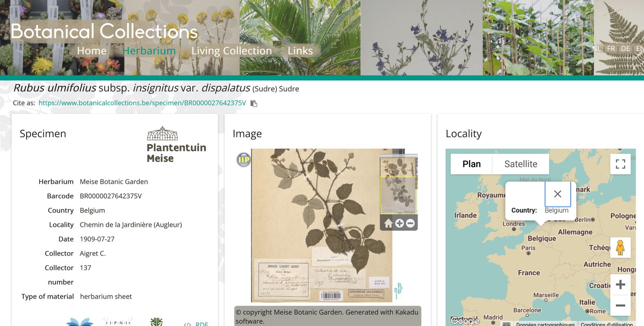
Task: Reset image view with home icon
Action: (388, 223)
